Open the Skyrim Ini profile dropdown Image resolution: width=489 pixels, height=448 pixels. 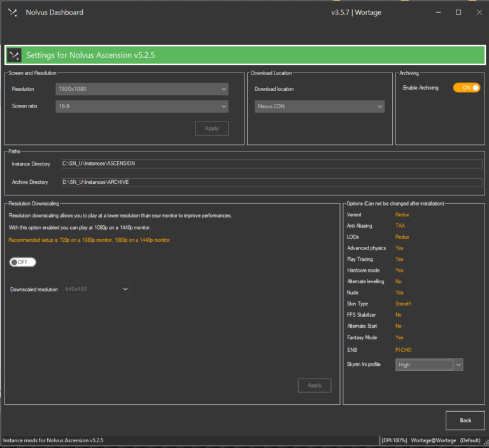[429, 365]
